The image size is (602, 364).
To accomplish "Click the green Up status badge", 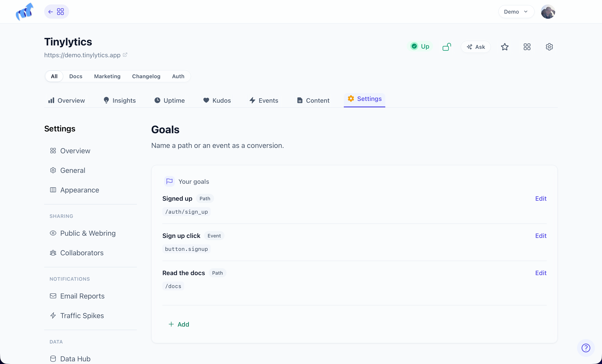I will [x=420, y=46].
